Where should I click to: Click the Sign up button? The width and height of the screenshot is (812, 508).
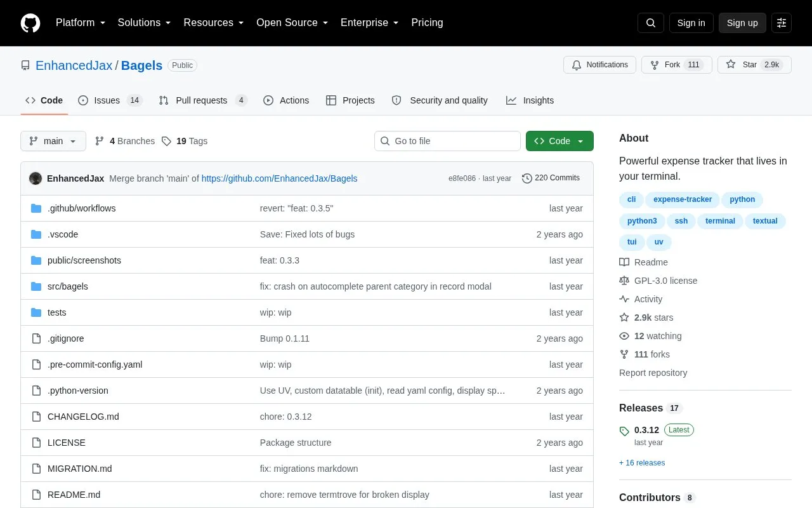[742, 23]
